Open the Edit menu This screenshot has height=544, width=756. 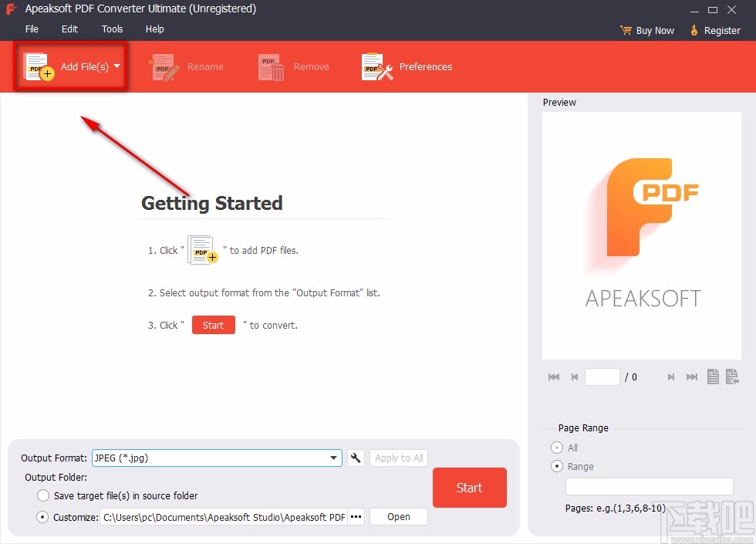[x=69, y=29]
